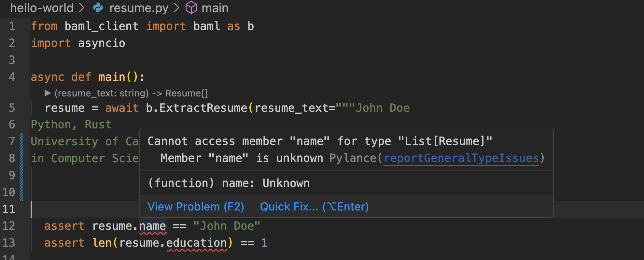Click the chevron after resume.py breadcrumb
This screenshot has height=260, width=644.
tap(177, 8)
